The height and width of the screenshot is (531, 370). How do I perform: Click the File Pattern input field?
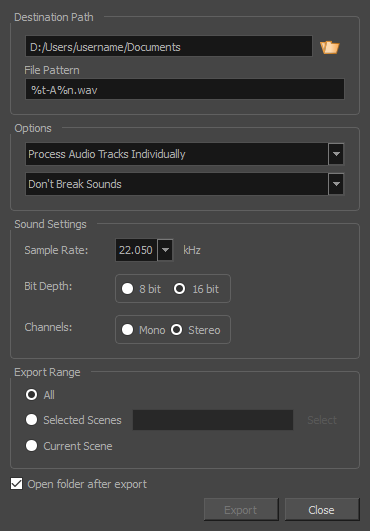185,89
